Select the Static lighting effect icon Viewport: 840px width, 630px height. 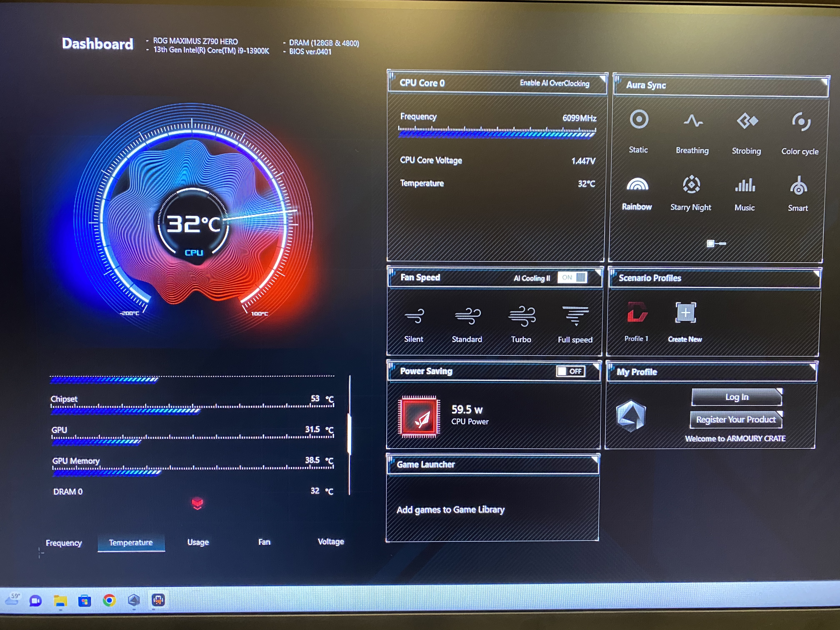tap(639, 120)
